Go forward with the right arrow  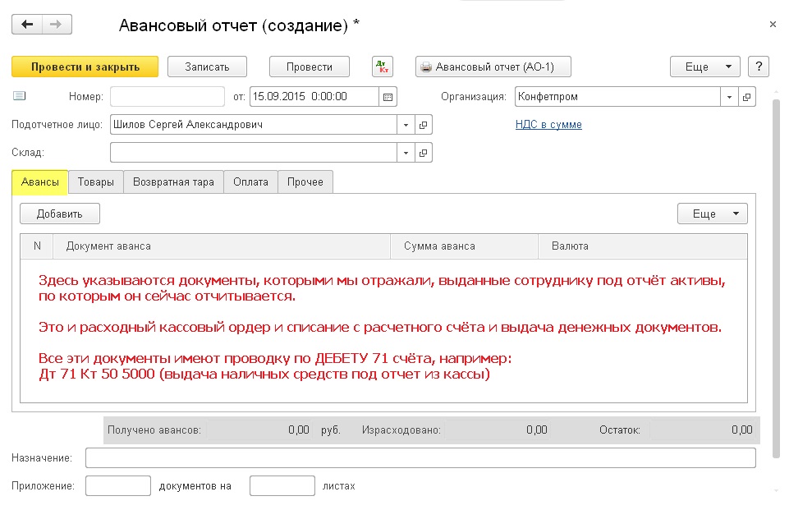[x=57, y=25]
